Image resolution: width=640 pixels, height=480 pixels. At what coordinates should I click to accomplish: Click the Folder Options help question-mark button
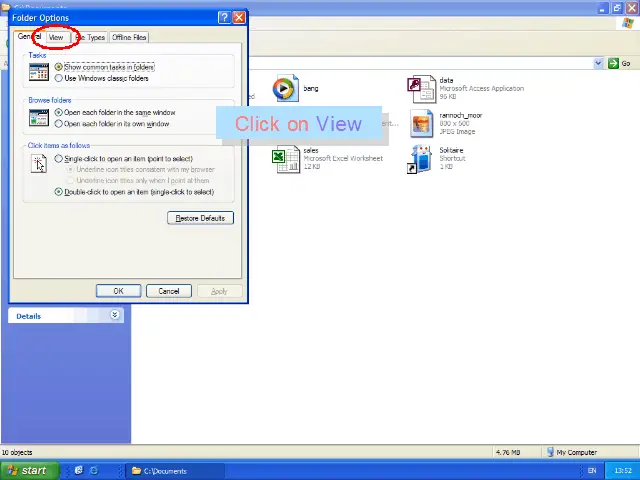point(223,17)
